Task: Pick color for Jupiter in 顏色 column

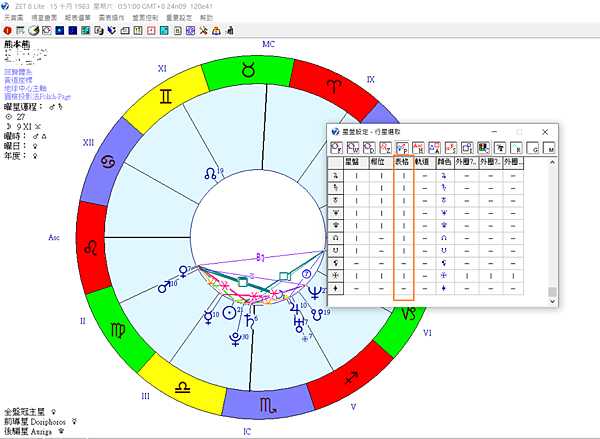Action: coord(444,176)
